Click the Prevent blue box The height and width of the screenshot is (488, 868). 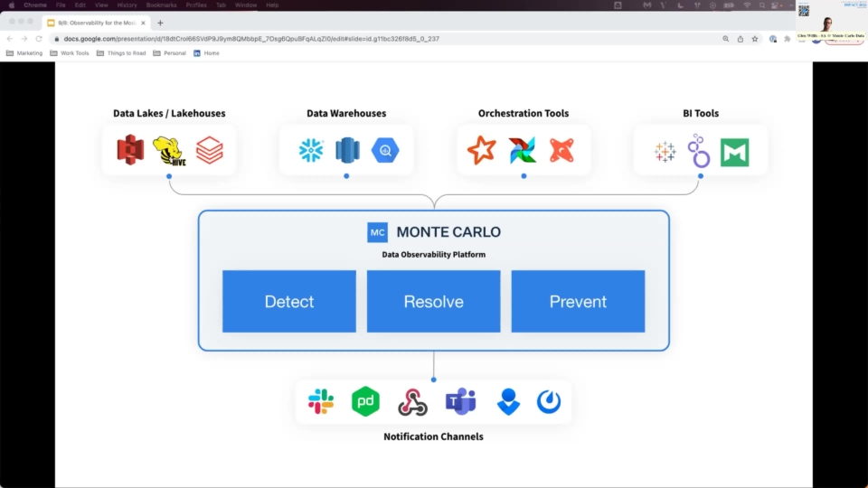click(578, 302)
